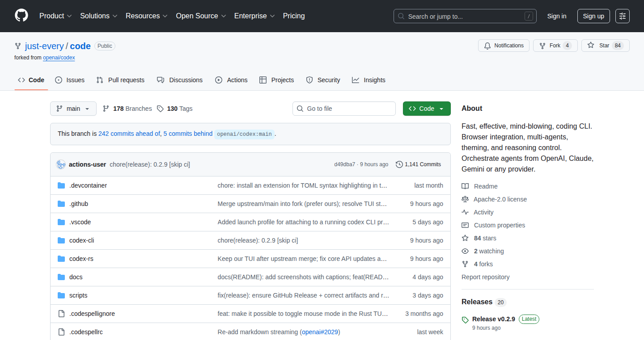Open the Security tab
Viewport: 644px width, 340px height.
click(x=323, y=80)
